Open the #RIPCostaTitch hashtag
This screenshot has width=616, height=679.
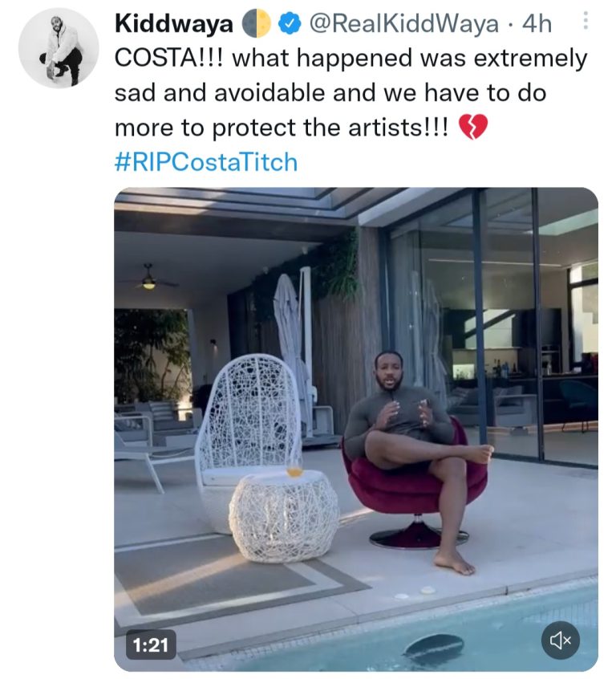click(x=205, y=163)
